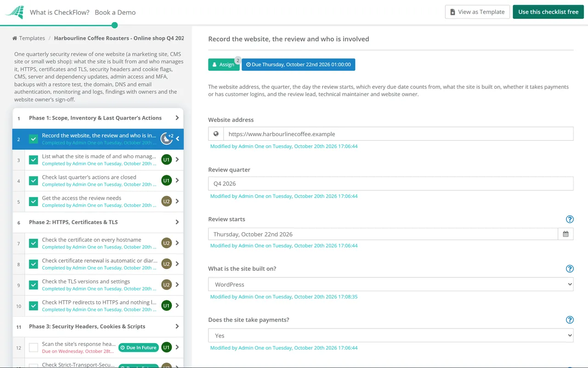588x368 pixels.
Task: Check the Scan the site's response headers box
Action: tap(34, 347)
